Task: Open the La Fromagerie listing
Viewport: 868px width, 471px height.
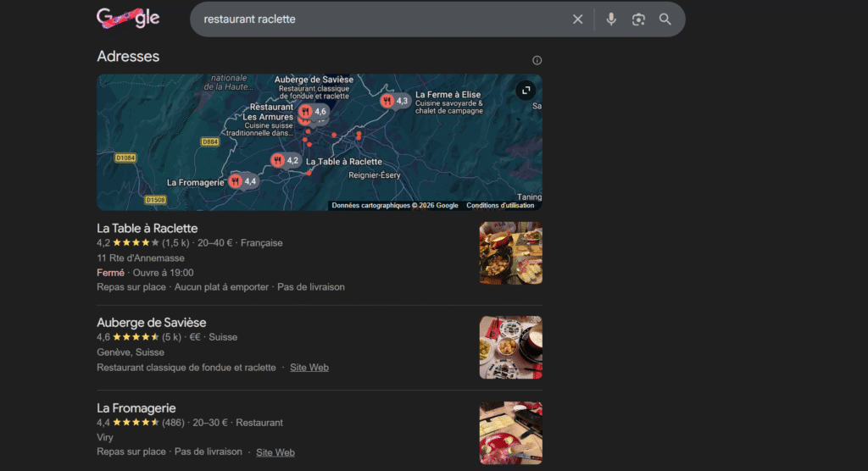Action: 136,408
